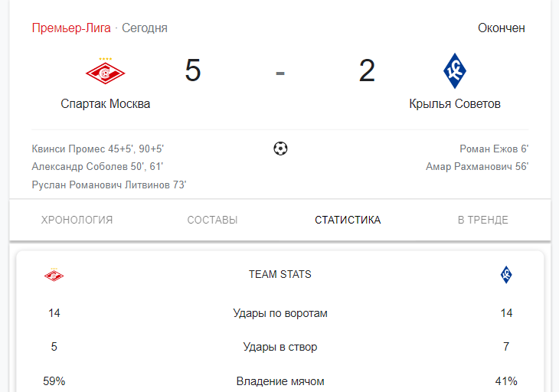Click scorer Александр Соболев entry
The width and height of the screenshot is (559, 392).
(97, 166)
